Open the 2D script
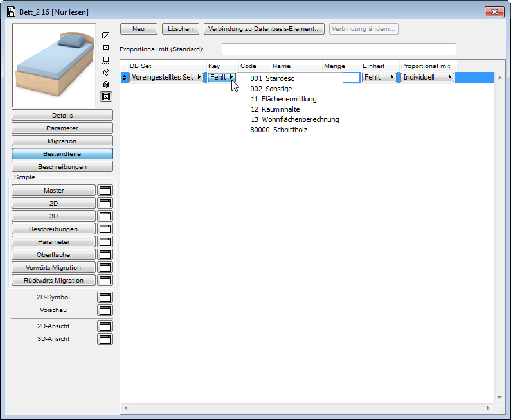This screenshot has width=511, height=420. point(54,203)
